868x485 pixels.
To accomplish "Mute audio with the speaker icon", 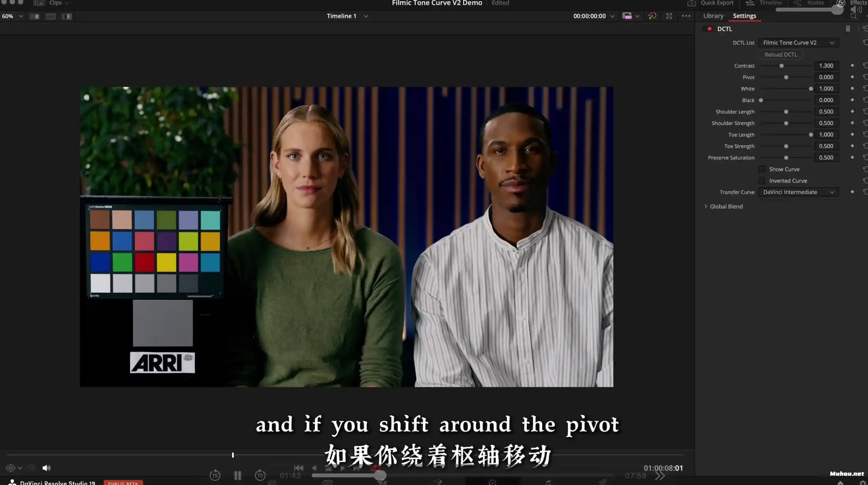I will point(46,468).
